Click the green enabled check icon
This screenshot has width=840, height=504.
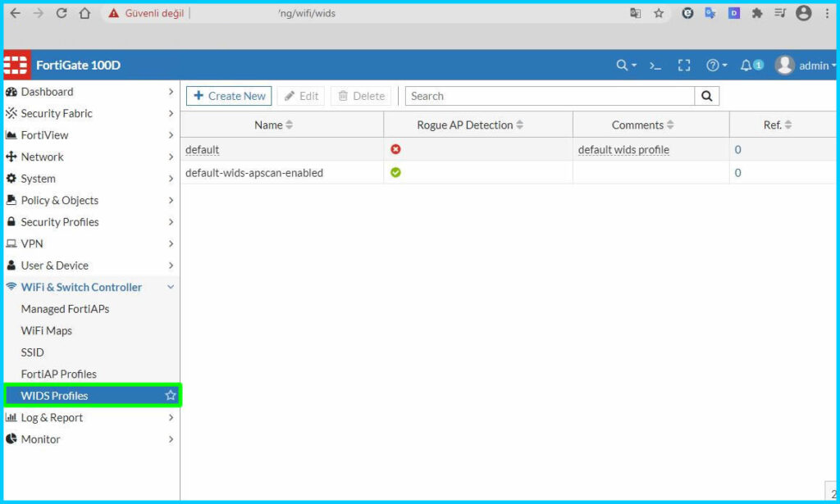point(395,172)
